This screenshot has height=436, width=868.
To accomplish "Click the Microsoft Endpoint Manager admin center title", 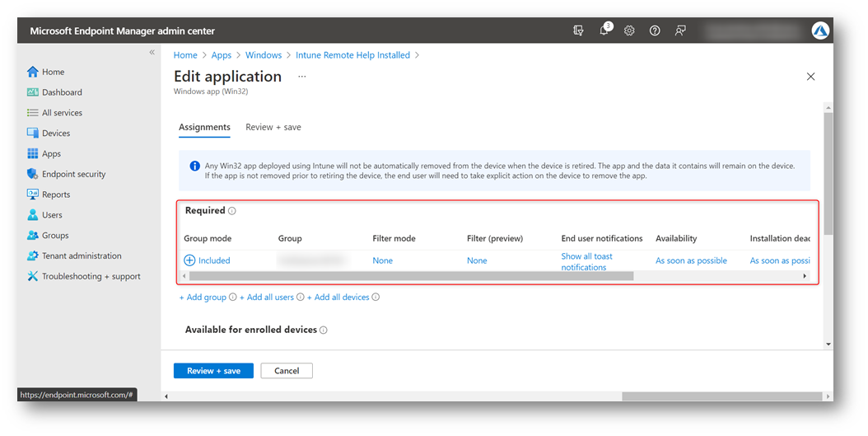I will pos(123,31).
